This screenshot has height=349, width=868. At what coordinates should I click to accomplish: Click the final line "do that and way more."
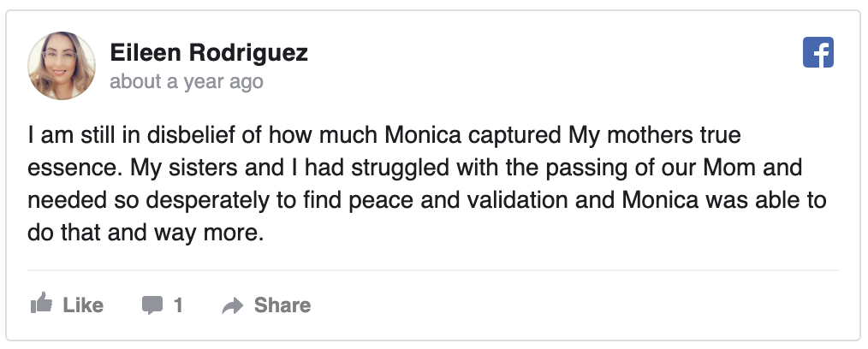coord(143,234)
